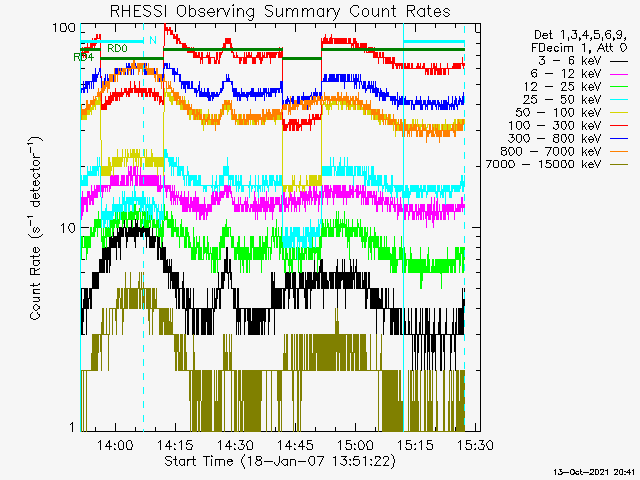Image resolution: width=640 pixels, height=480 pixels.
Task: Click the '7000 - 15000 keV' legend label
Action: click(x=543, y=164)
